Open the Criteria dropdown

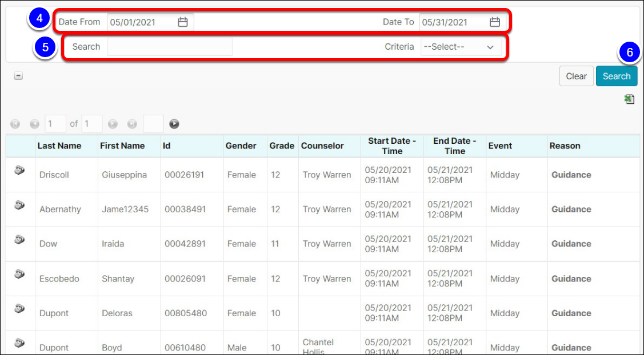(x=461, y=47)
